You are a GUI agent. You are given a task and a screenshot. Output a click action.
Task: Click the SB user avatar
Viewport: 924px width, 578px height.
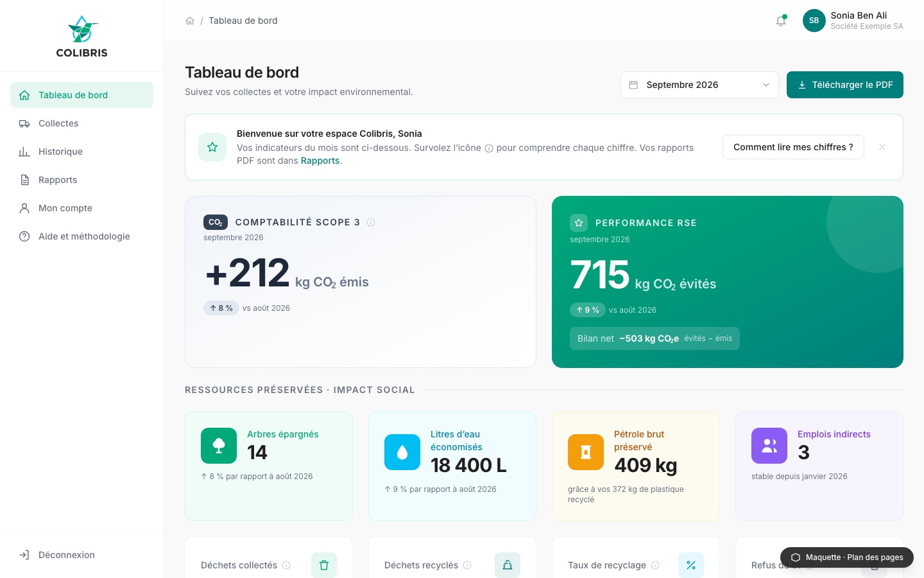[814, 21]
